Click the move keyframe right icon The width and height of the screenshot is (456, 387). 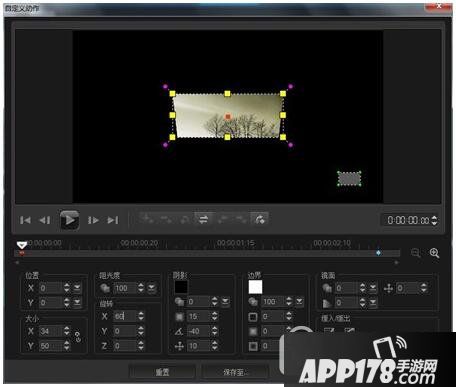pos(241,219)
